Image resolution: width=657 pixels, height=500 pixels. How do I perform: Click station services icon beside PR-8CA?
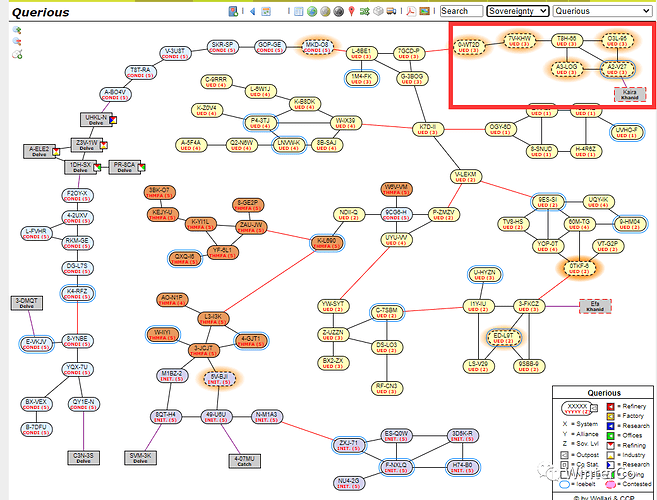(x=141, y=165)
